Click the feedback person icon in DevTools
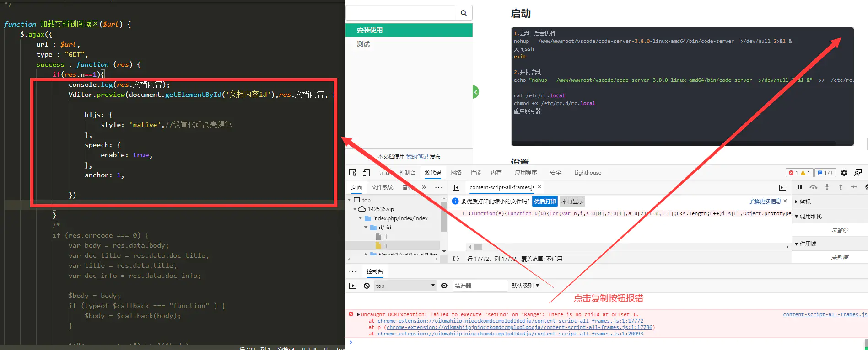Screen dimensions: 868x350 (858, 173)
